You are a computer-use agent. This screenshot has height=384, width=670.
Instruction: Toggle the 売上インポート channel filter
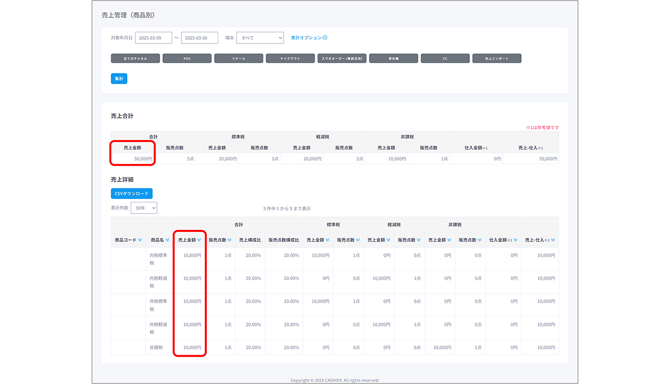(497, 59)
